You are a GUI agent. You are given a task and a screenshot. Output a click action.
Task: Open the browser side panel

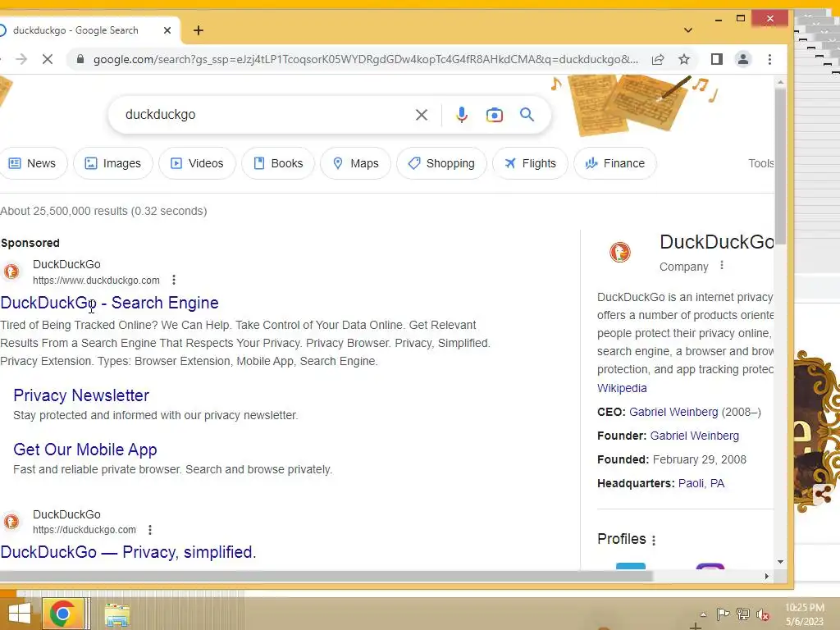click(717, 59)
